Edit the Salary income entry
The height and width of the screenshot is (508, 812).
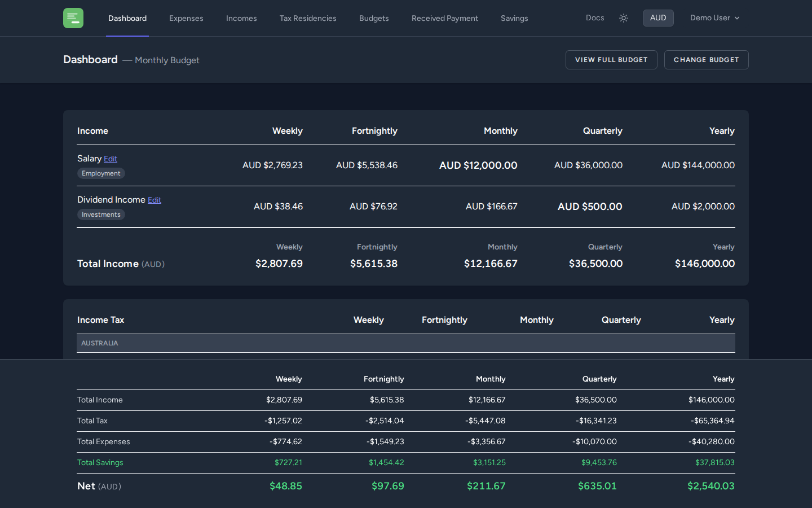[x=111, y=159]
